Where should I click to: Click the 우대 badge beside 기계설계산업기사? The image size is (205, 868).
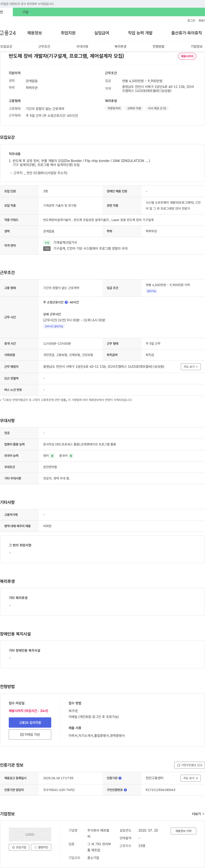pyautogui.click(x=47, y=243)
